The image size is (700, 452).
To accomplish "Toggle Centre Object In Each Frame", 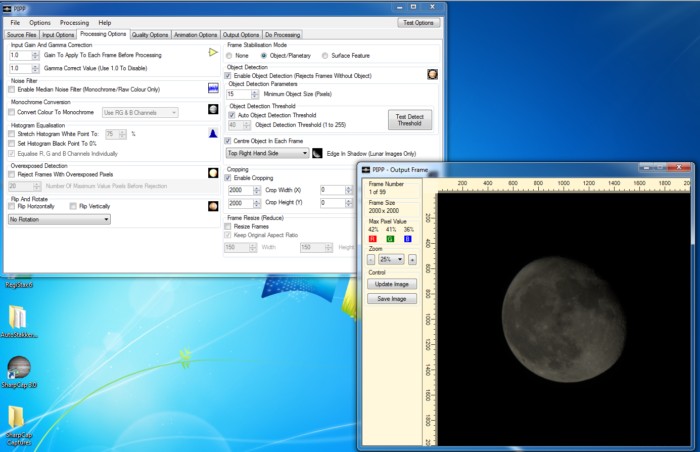I will 228,141.
